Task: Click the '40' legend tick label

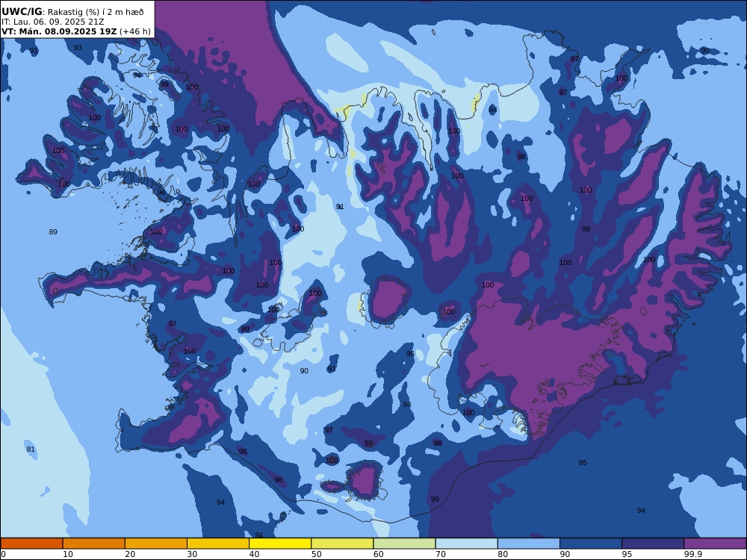Action: [255, 554]
